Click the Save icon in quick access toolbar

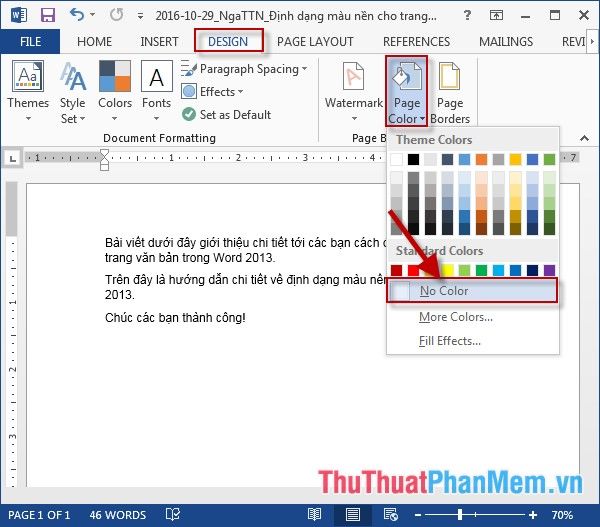click(48, 15)
